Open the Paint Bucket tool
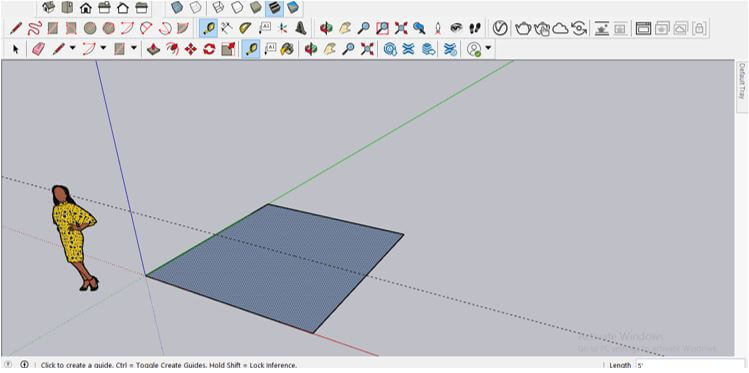 [287, 49]
